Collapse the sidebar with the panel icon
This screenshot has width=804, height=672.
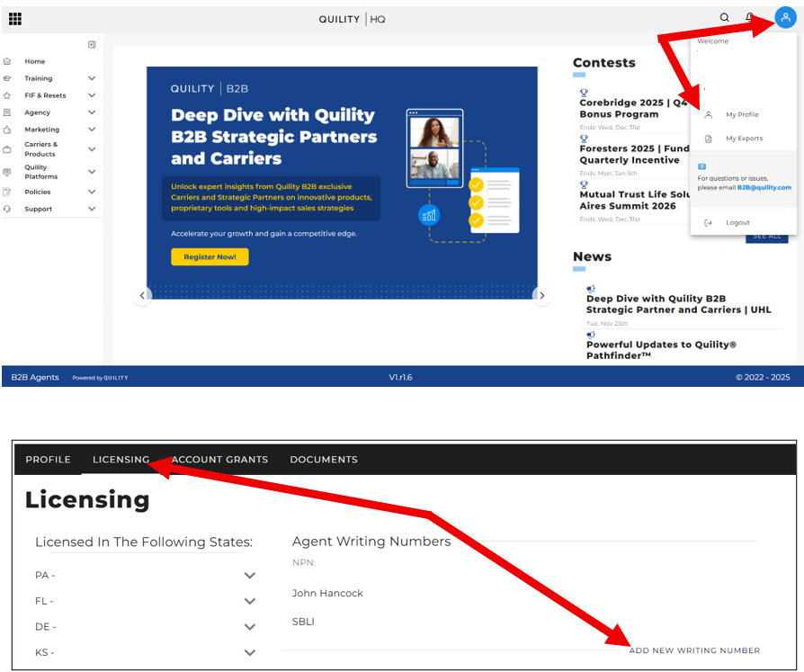[x=92, y=44]
